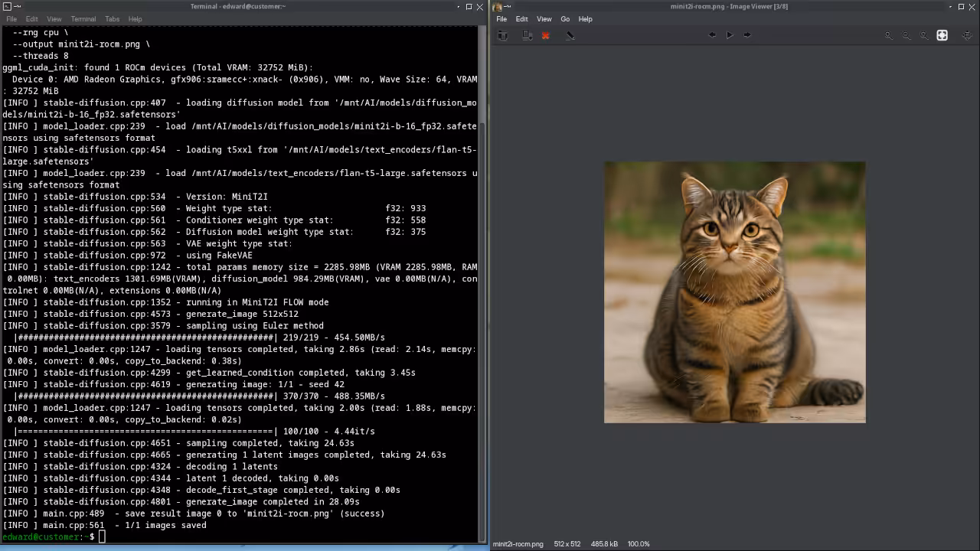The width and height of the screenshot is (980, 551).
Task: Click the Zoom to Fit icon
Action: click(x=942, y=35)
